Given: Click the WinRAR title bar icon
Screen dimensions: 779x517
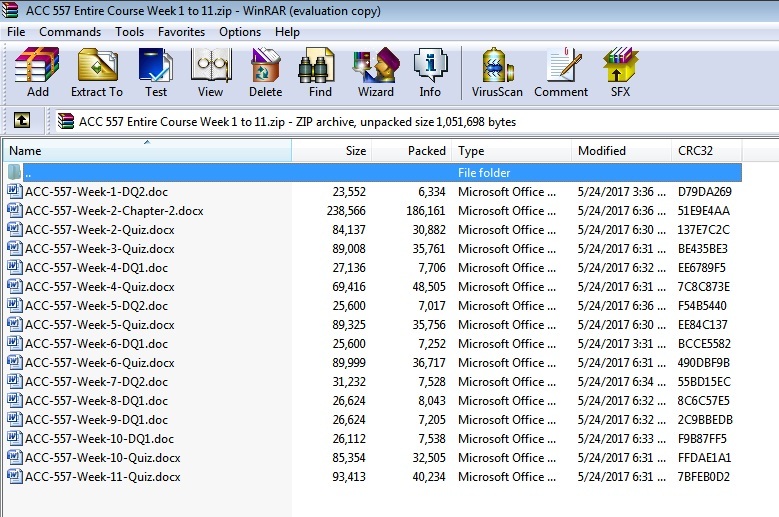Looking at the screenshot, I should pyautogui.click(x=9, y=10).
